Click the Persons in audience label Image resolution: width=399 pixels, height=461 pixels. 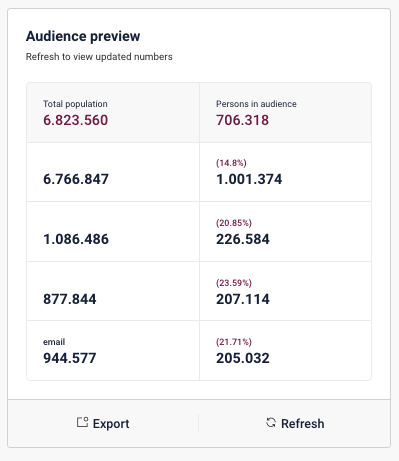pyautogui.click(x=256, y=104)
